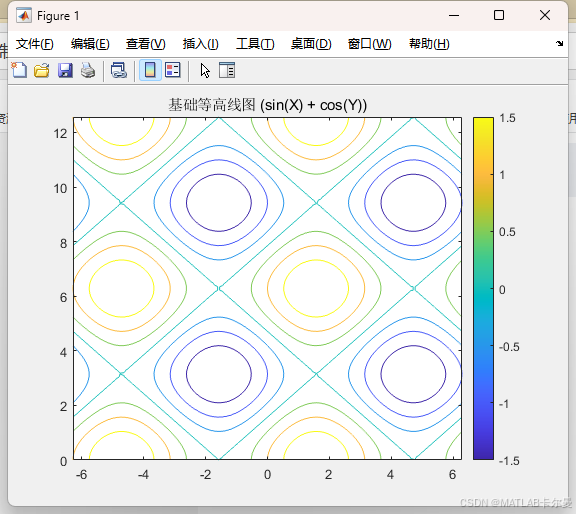Click the x-axis tick label -6
Image resolution: width=576 pixels, height=514 pixels.
point(81,475)
